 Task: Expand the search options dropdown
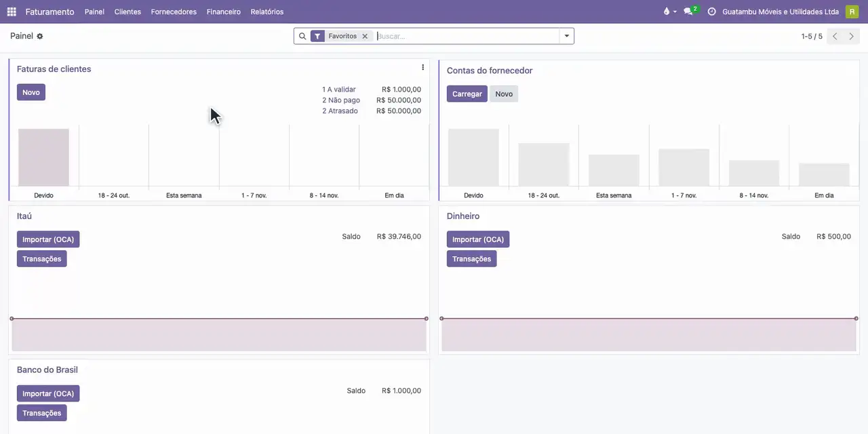[x=567, y=36]
